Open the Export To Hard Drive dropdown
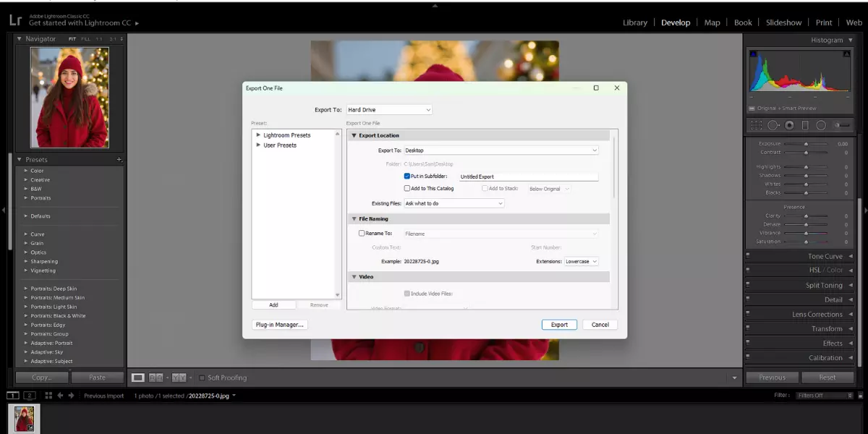This screenshot has width=868, height=434. tap(389, 110)
